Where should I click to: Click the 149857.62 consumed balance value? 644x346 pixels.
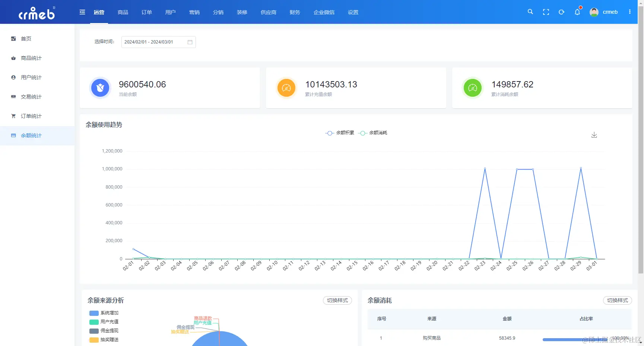click(513, 84)
